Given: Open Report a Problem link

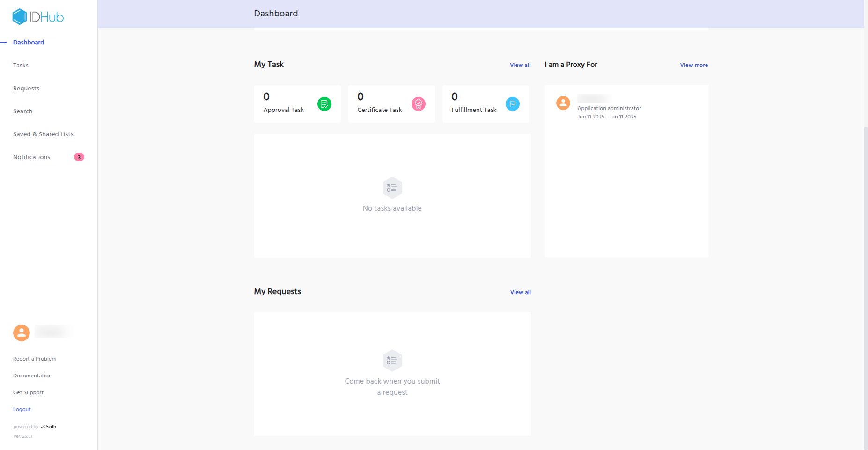Looking at the screenshot, I should click(35, 359).
